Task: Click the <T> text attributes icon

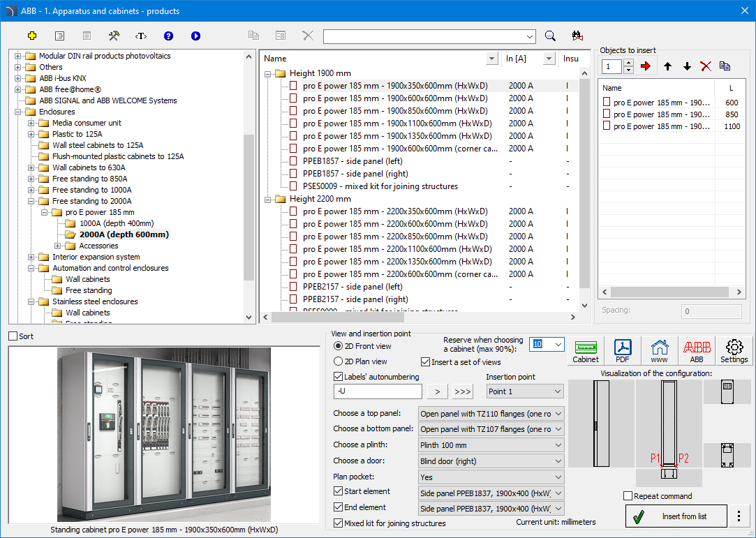Action: click(x=141, y=36)
